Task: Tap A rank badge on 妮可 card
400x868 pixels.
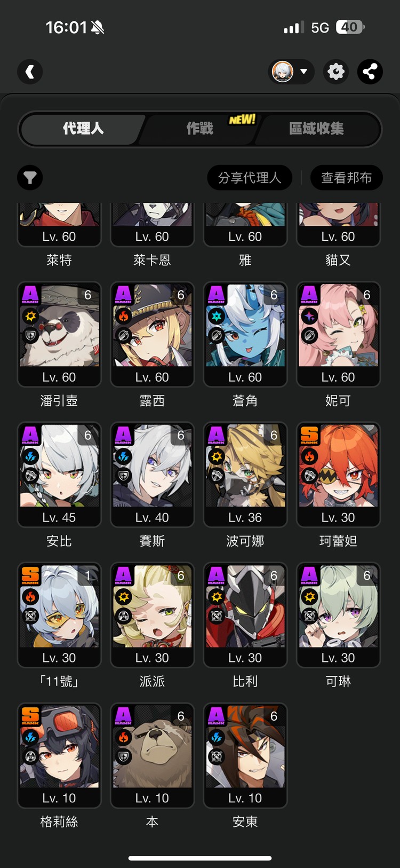Action: (x=309, y=295)
